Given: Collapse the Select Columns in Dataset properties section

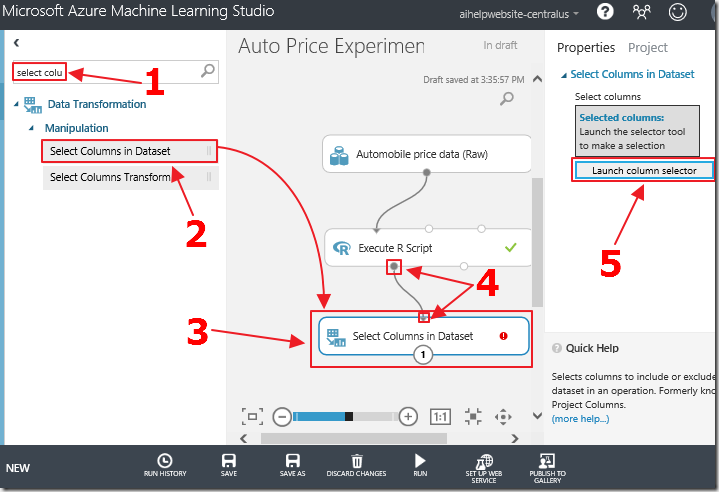Looking at the screenshot, I should pyautogui.click(x=564, y=75).
